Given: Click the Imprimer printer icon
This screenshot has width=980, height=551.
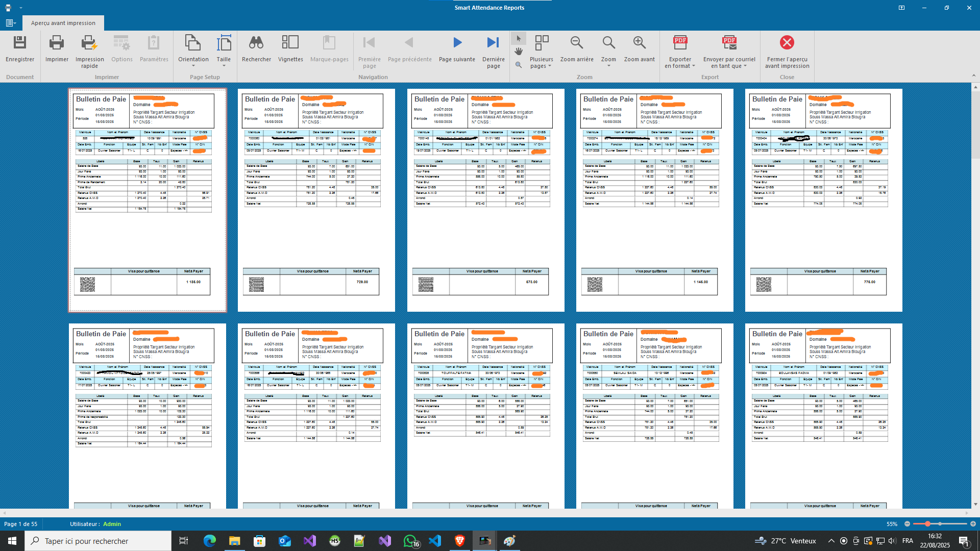Looking at the screenshot, I should tap(57, 43).
